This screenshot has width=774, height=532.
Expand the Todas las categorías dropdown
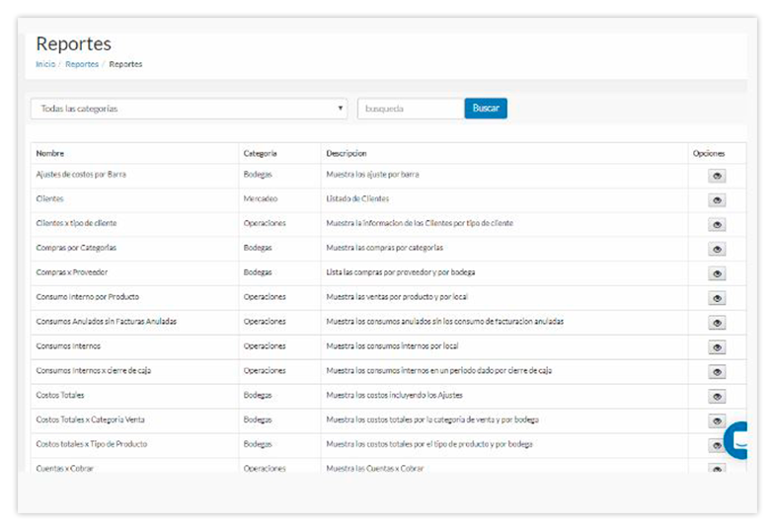pyautogui.click(x=189, y=109)
